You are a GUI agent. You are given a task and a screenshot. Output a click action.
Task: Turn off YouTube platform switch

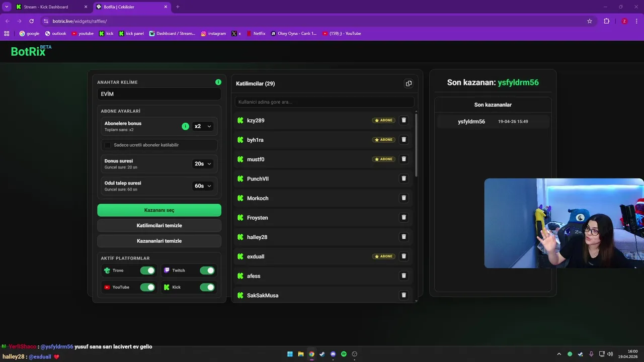(x=147, y=287)
